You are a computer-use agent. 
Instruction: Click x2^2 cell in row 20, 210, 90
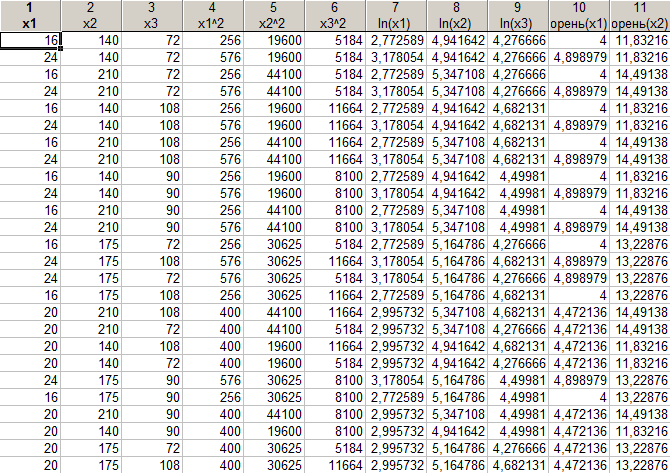click(274, 414)
